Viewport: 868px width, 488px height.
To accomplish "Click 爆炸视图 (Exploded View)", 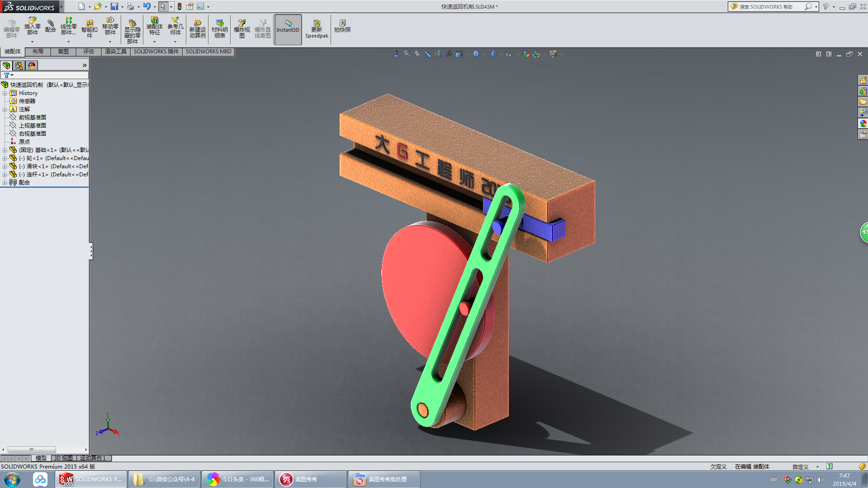I will [x=242, y=29].
